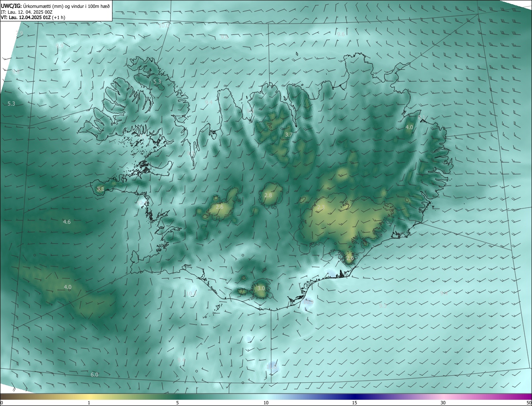Viewport: 532px width, 406px height.
Task: Click the '0' tick on the color scale
Action: tap(1, 403)
